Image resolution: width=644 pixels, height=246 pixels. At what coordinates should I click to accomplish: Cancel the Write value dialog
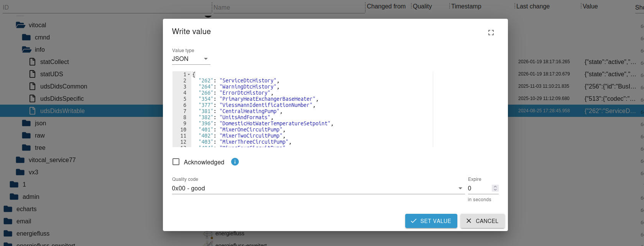coord(482,221)
